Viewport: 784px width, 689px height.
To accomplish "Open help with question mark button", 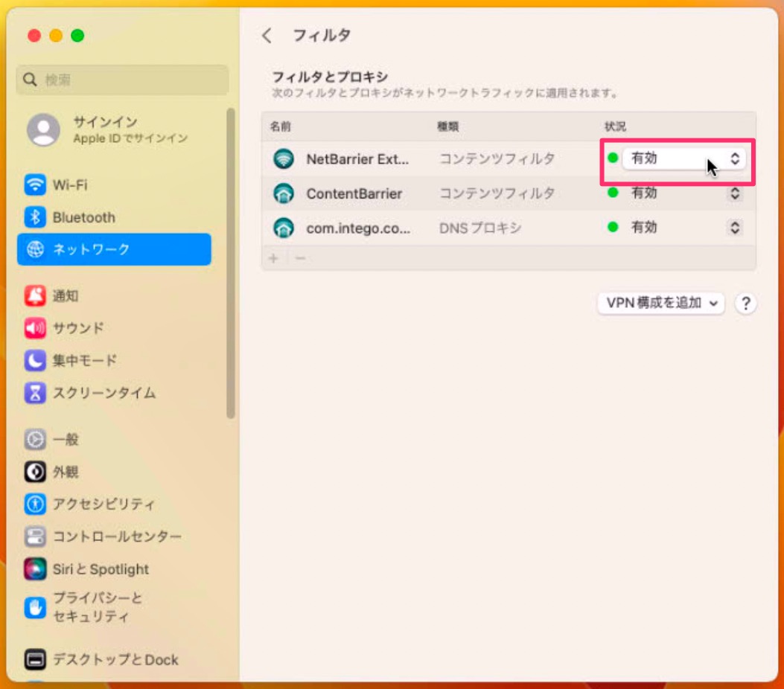I will coord(745,304).
